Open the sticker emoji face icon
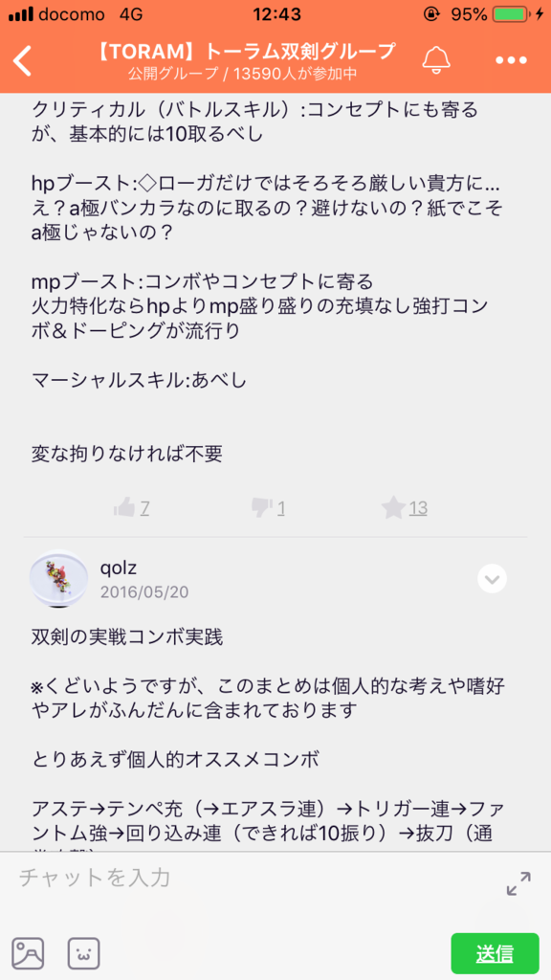Image resolution: width=551 pixels, height=980 pixels. coord(84,953)
